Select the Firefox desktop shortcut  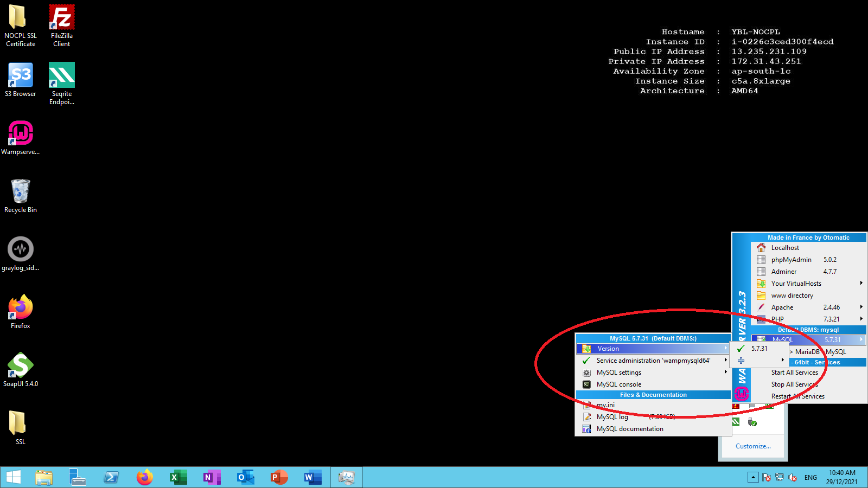pos(21,312)
